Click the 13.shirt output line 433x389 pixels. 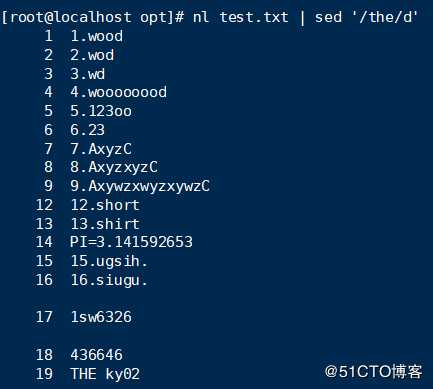click(x=105, y=224)
